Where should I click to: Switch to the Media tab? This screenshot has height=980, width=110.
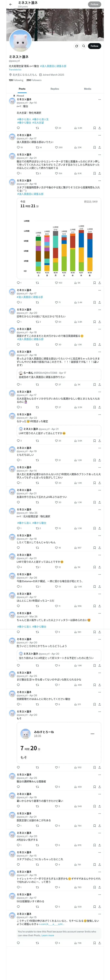coord(87,89)
